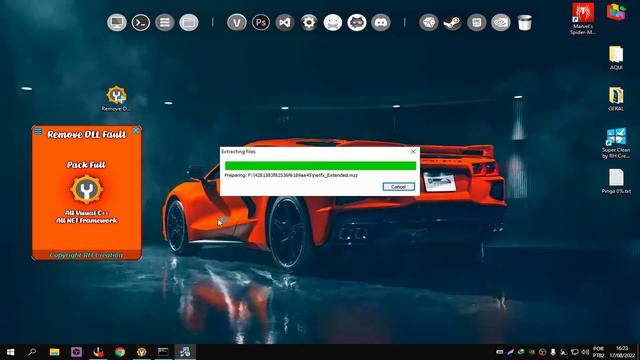Launch Visual Studio from the dock

click(x=285, y=22)
